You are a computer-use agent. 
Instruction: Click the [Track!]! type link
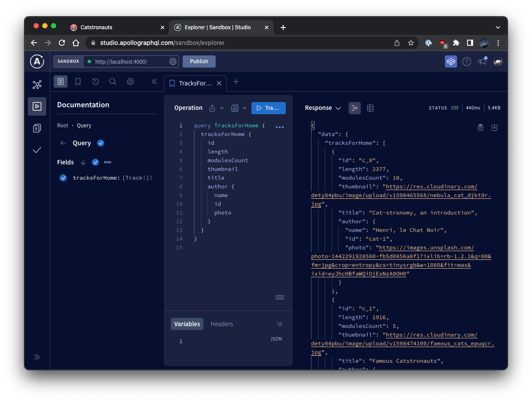tap(137, 178)
